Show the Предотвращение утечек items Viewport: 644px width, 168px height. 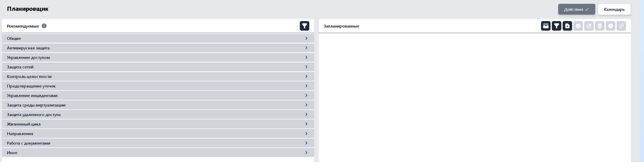tap(158, 86)
